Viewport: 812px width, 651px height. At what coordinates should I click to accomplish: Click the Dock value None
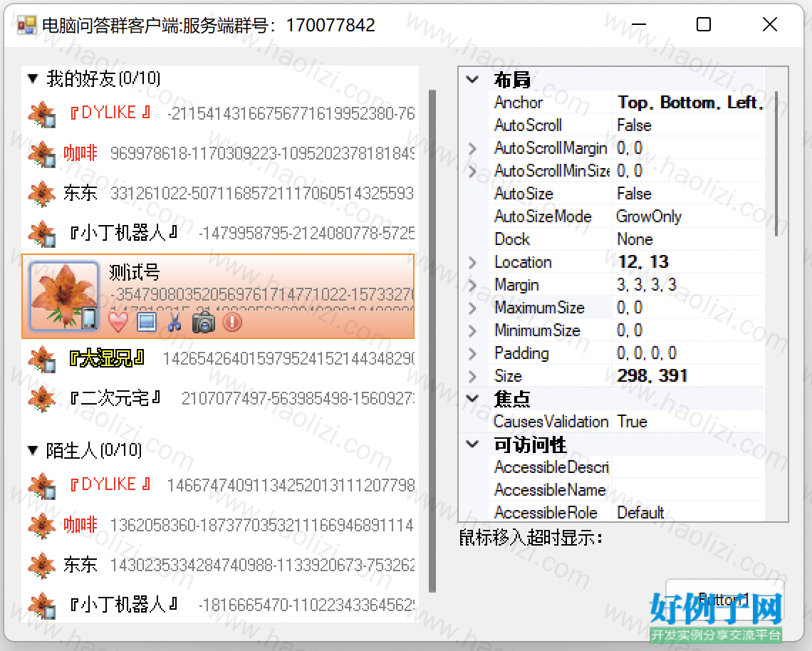[x=635, y=239]
